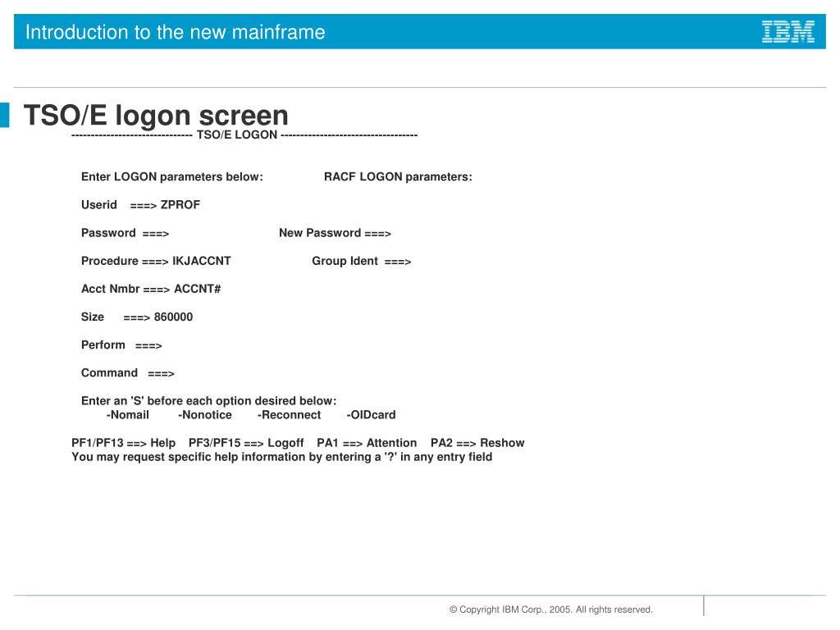Viewport: 840px width, 630px height.
Task: Click 'PA2 ==> Reshow' key hint
Action: click(x=478, y=443)
